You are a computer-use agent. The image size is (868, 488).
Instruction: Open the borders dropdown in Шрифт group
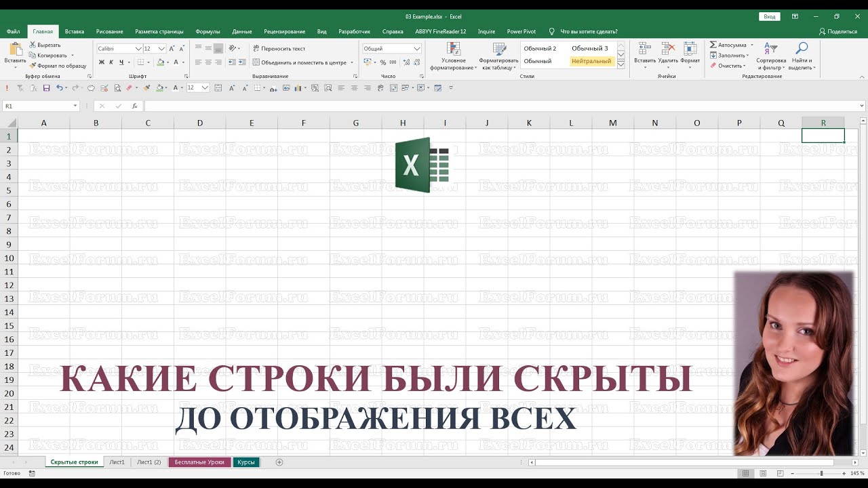(148, 62)
